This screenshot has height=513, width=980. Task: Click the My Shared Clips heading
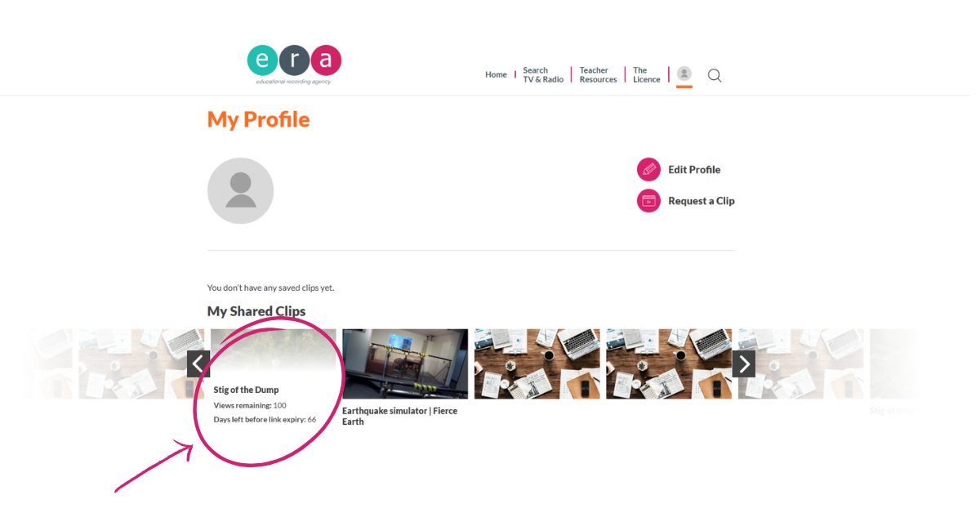coord(256,311)
